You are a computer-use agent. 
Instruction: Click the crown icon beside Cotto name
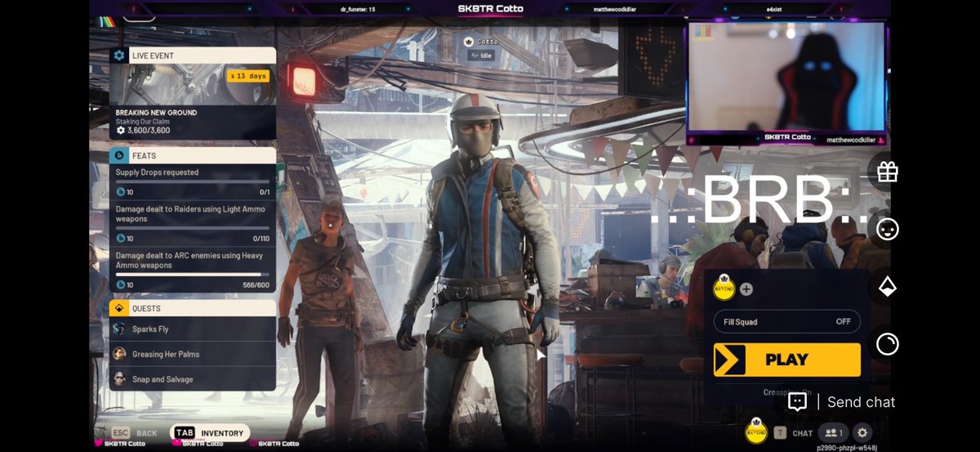(469, 42)
